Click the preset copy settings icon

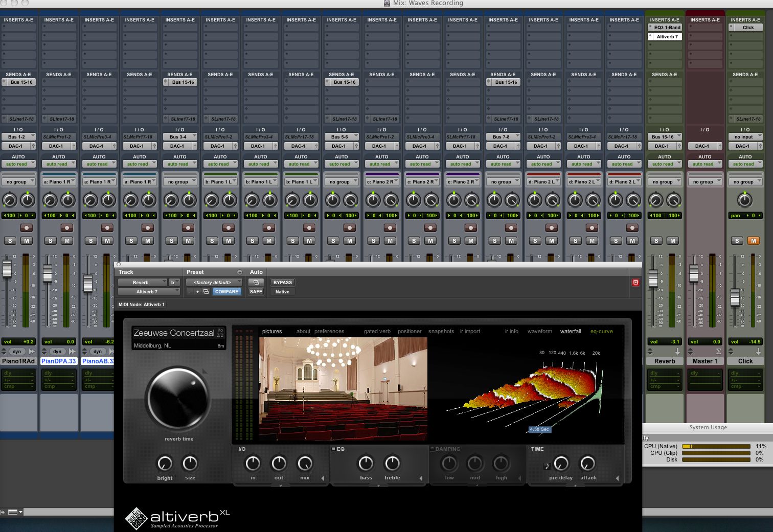[206, 292]
